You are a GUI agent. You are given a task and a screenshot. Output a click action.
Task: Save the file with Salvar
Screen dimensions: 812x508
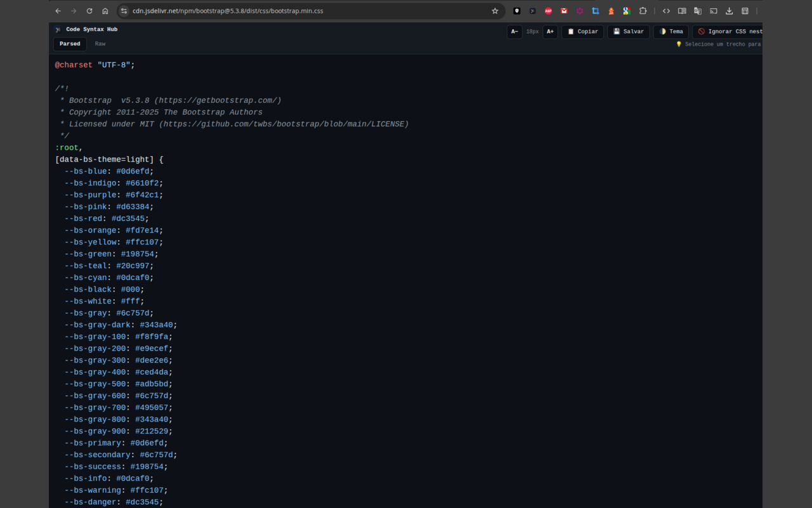click(x=628, y=31)
